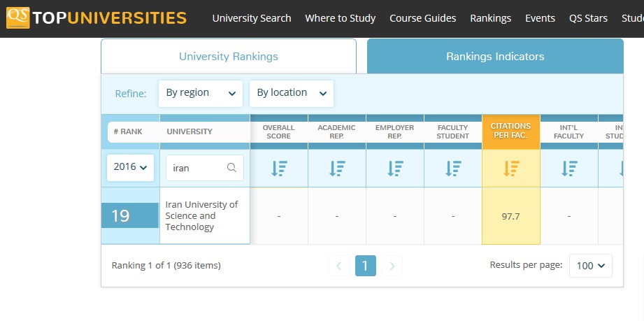Open Iran University of Science and Technology
644x321 pixels.
[201, 215]
